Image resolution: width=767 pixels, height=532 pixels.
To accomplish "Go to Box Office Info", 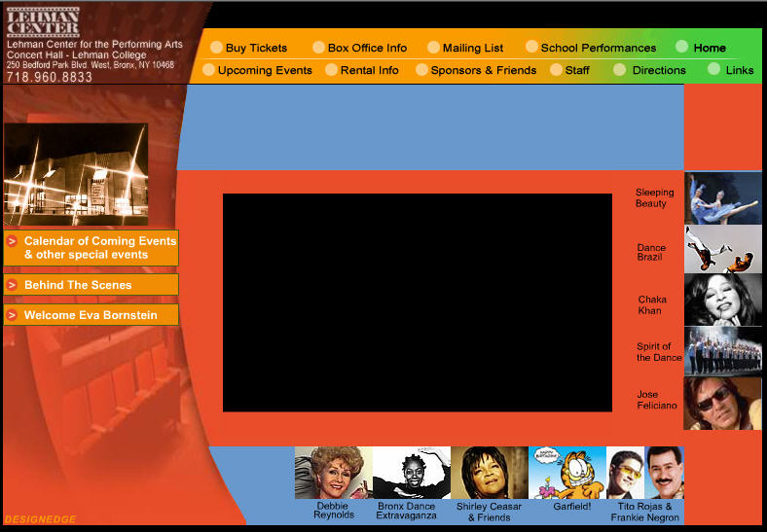I will coord(367,48).
